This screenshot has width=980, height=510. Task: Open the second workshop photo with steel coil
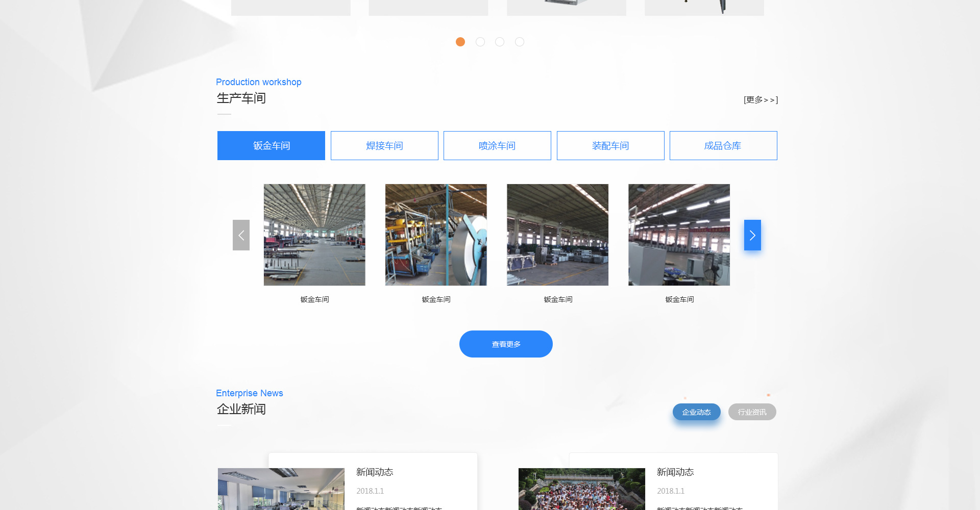click(436, 235)
